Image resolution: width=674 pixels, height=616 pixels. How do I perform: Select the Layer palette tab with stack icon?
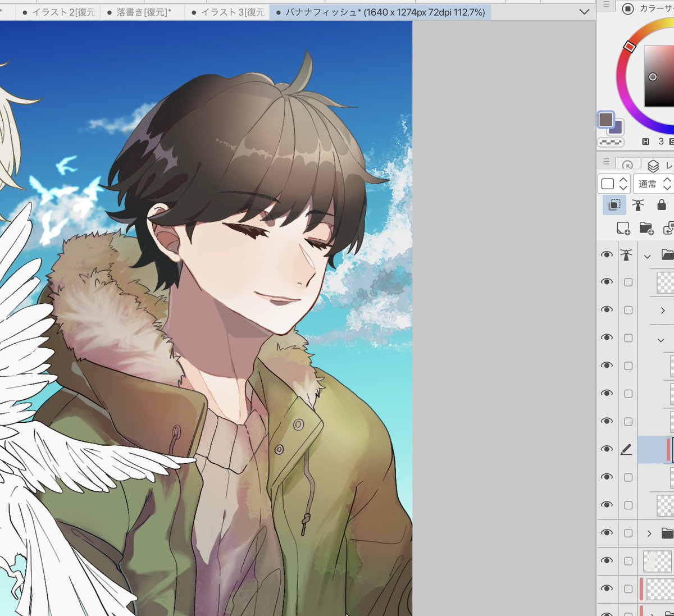[x=653, y=166]
